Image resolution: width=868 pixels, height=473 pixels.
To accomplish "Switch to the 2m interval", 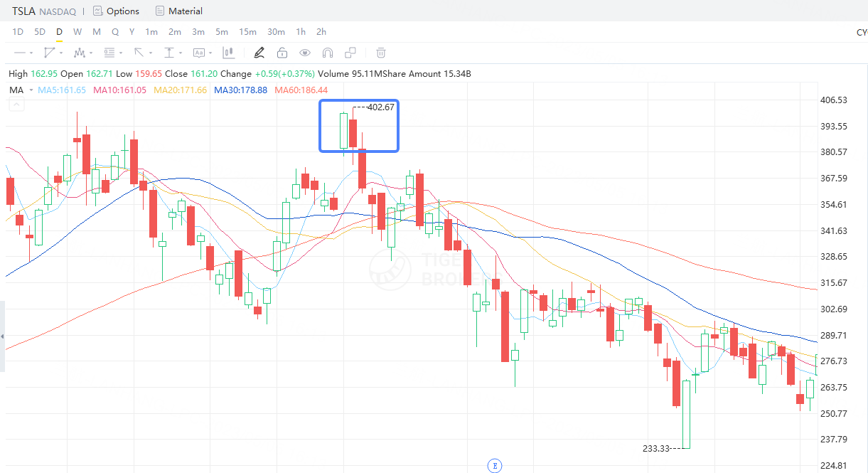I will click(x=175, y=32).
